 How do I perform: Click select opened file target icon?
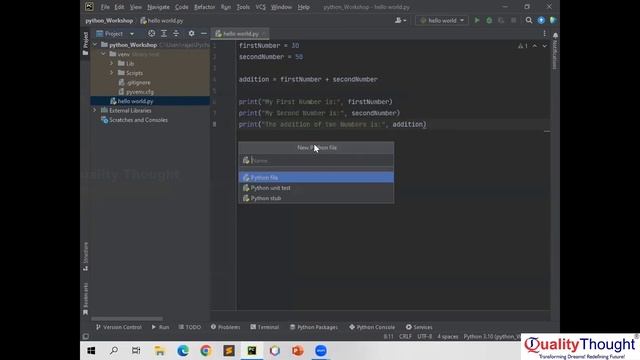click(x=151, y=33)
